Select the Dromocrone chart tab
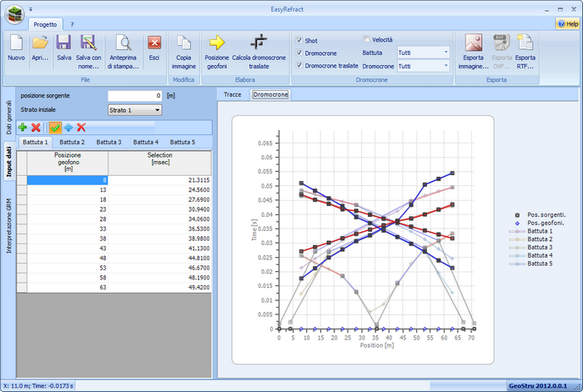The width and height of the screenshot is (583, 392). coord(270,94)
